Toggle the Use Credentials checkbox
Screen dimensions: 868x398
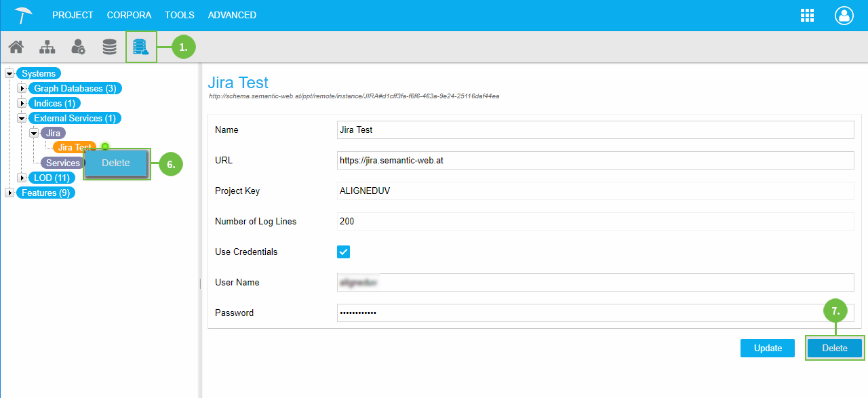[344, 252]
